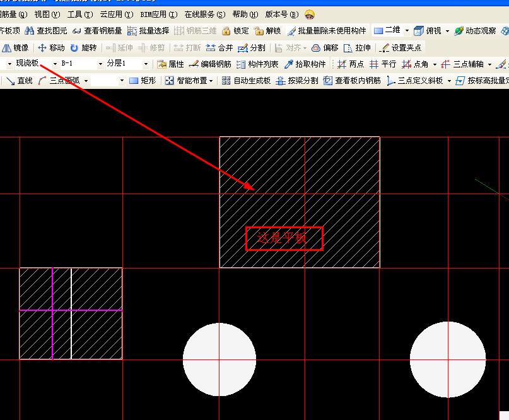
Task: Expand the 三点定义斜板 dropdown arrow
Action: (x=449, y=81)
